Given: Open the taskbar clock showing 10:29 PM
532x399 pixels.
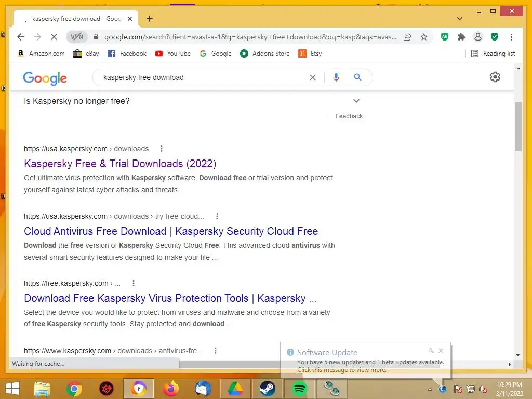Looking at the screenshot, I should pyautogui.click(x=509, y=389).
